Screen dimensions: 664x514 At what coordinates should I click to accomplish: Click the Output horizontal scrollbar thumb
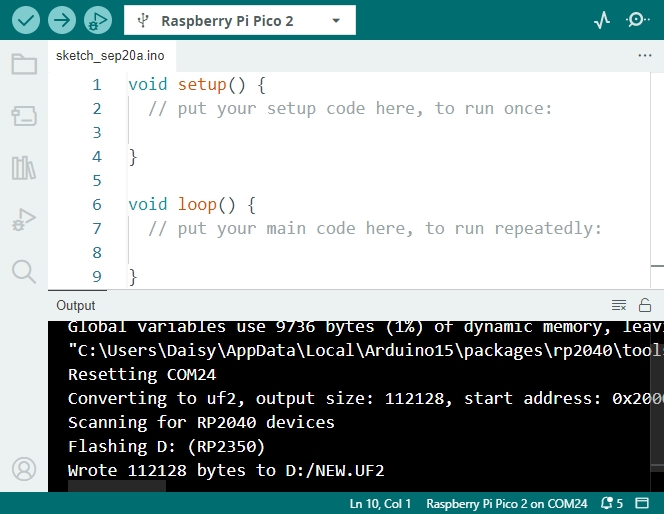coord(117,486)
